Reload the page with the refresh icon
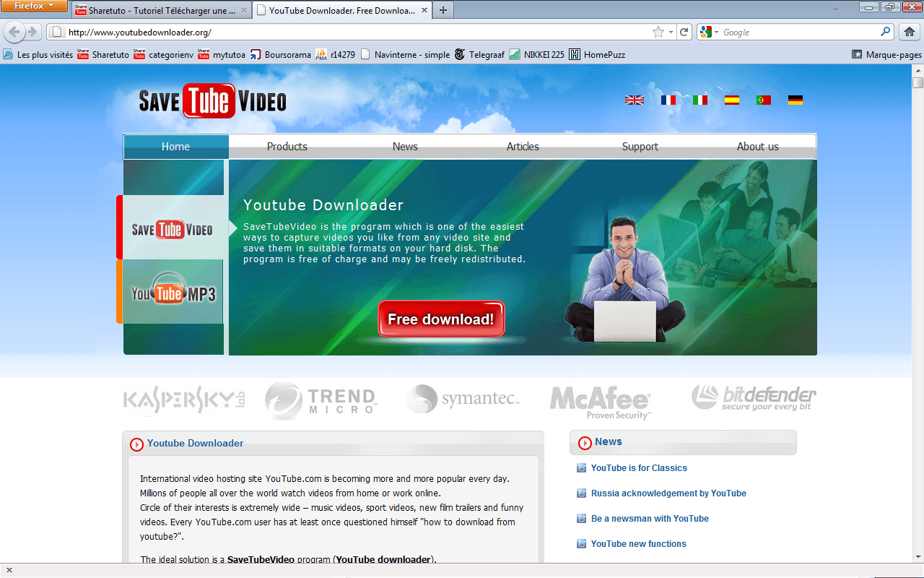Viewport: 924px width, 578px height. pyautogui.click(x=684, y=32)
